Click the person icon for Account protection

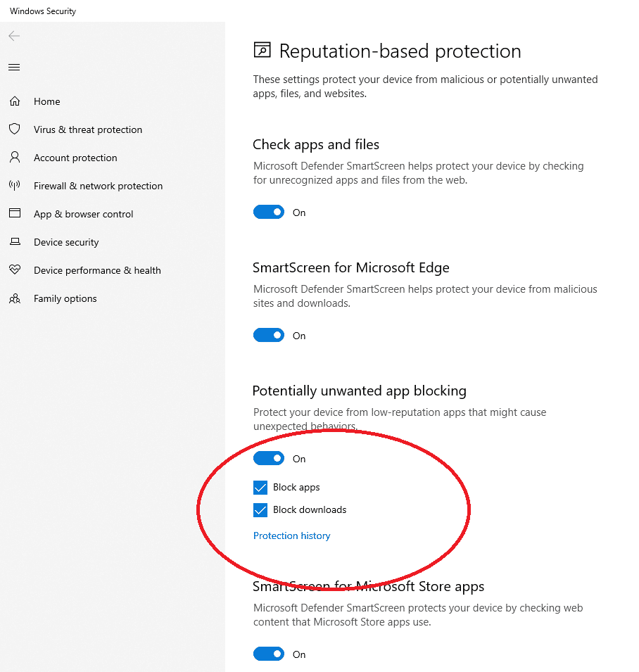pos(15,158)
